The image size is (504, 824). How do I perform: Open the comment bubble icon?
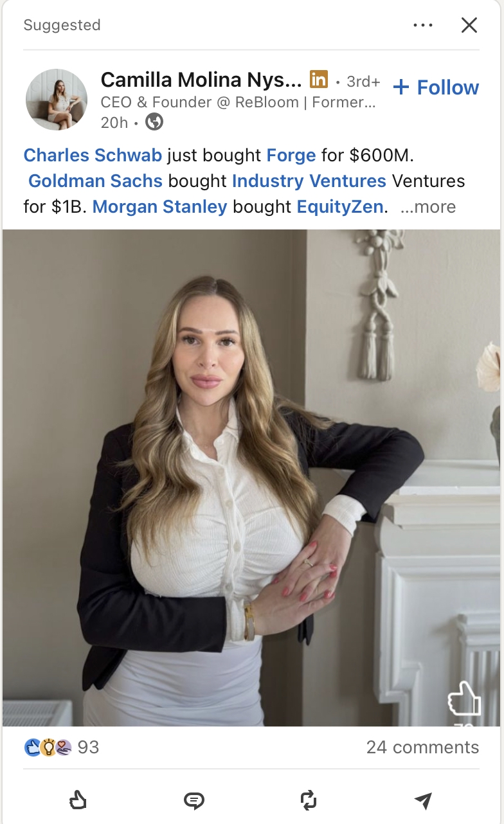pyautogui.click(x=194, y=800)
